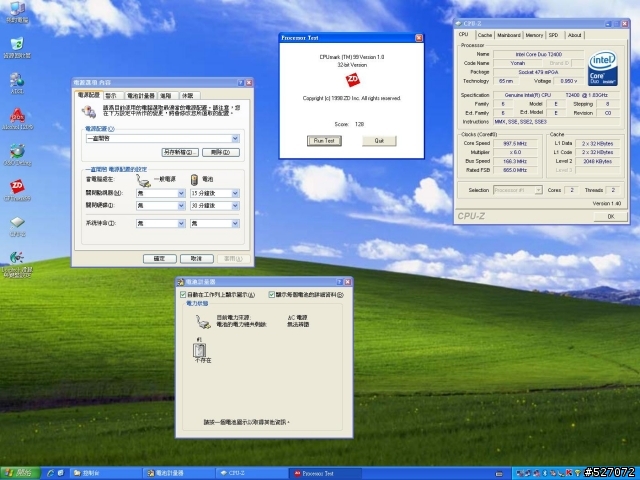The width and height of the screenshot is (640, 480).
Task: Click Run Test in Processor Test
Action: 324,141
